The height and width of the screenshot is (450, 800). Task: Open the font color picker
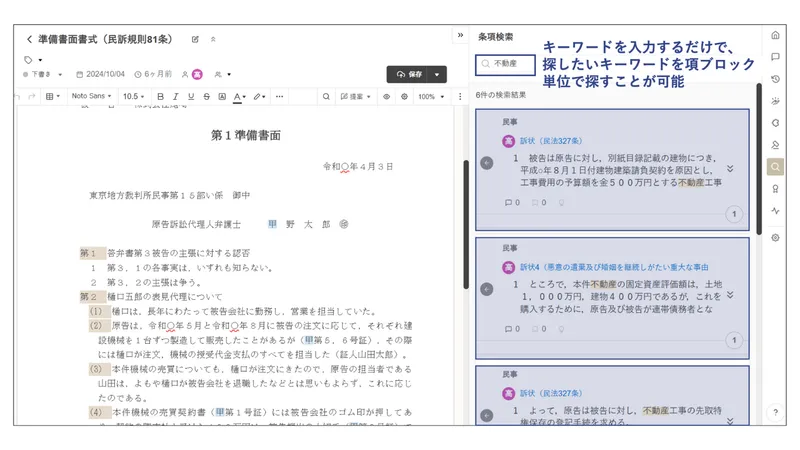pyautogui.click(x=239, y=97)
